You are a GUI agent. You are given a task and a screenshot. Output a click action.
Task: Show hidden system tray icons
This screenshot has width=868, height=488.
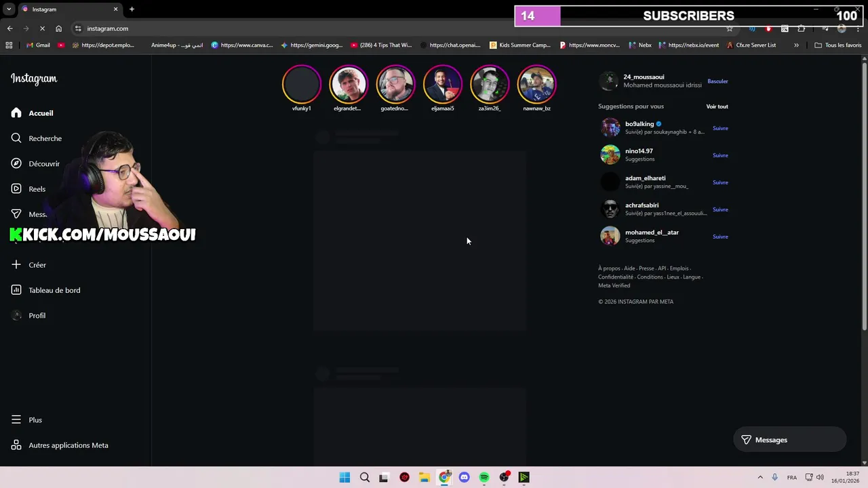click(759, 477)
